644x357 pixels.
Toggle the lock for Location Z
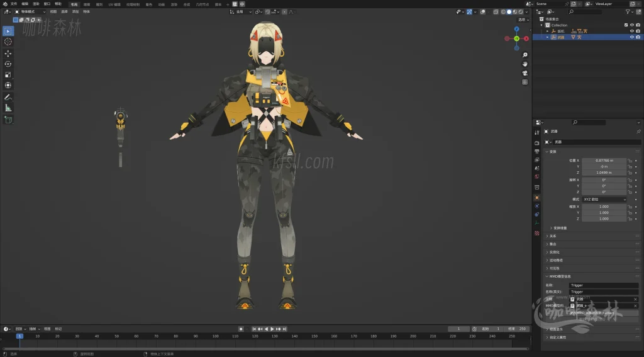coord(630,173)
